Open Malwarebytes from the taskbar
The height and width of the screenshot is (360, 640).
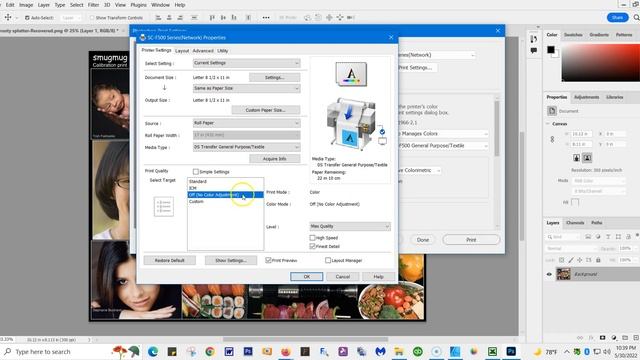[380, 351]
